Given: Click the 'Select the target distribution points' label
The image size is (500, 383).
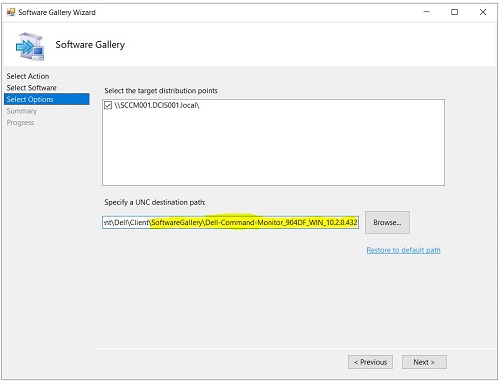Looking at the screenshot, I should coord(161,91).
